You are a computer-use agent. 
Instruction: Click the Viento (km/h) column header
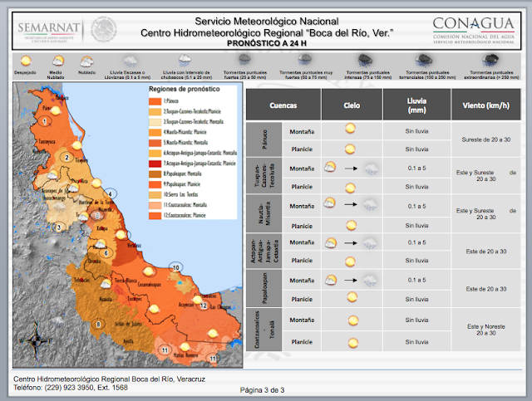[485, 105]
